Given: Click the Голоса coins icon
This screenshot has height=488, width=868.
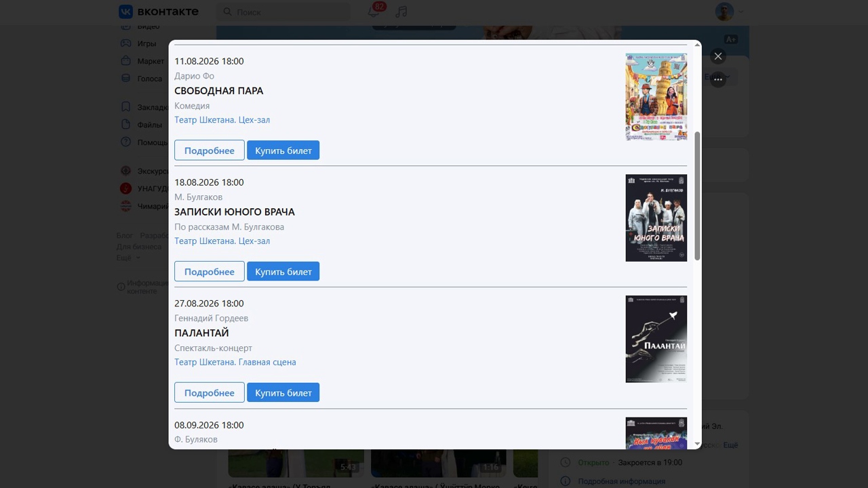Looking at the screenshot, I should pos(125,79).
